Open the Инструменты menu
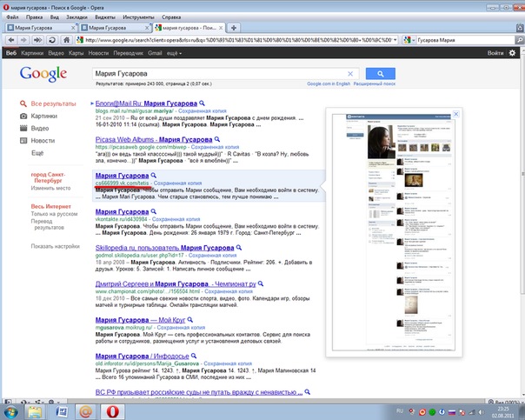Viewport: 525px width, 420px height. 138,17
